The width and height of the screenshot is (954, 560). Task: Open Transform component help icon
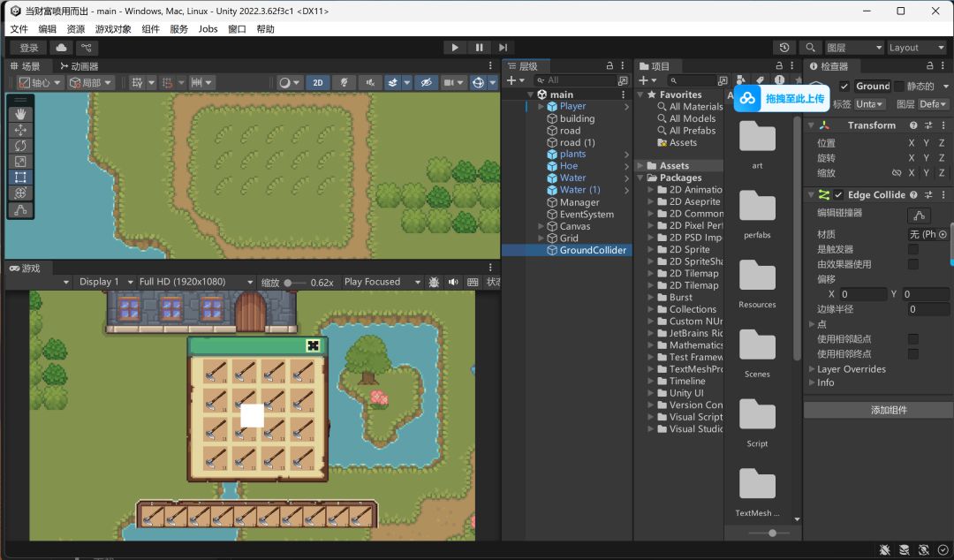pyautogui.click(x=913, y=125)
